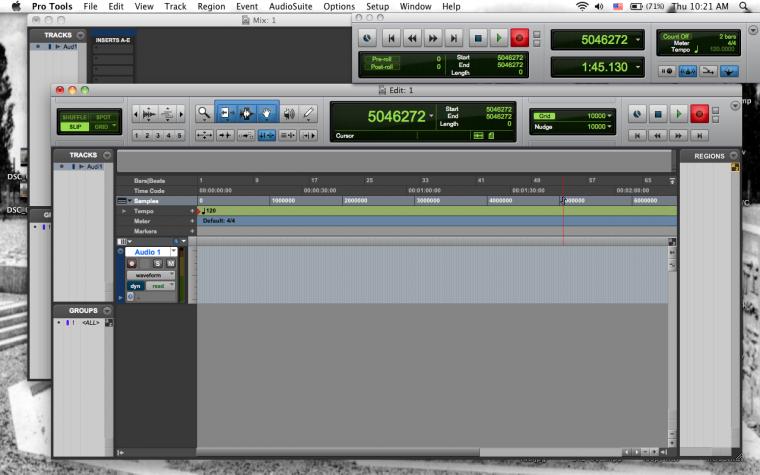Select Slip edit mode
Screen dimensions: 760x475
tap(74, 127)
